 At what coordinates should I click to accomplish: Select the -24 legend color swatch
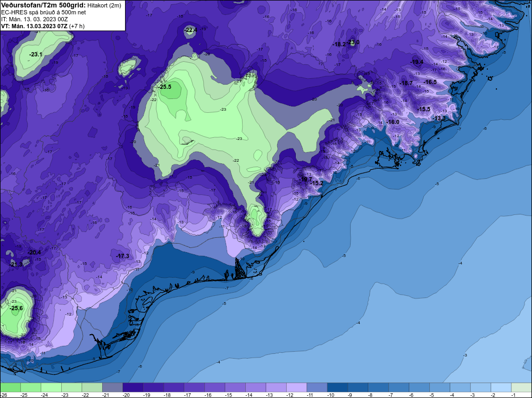(51, 387)
